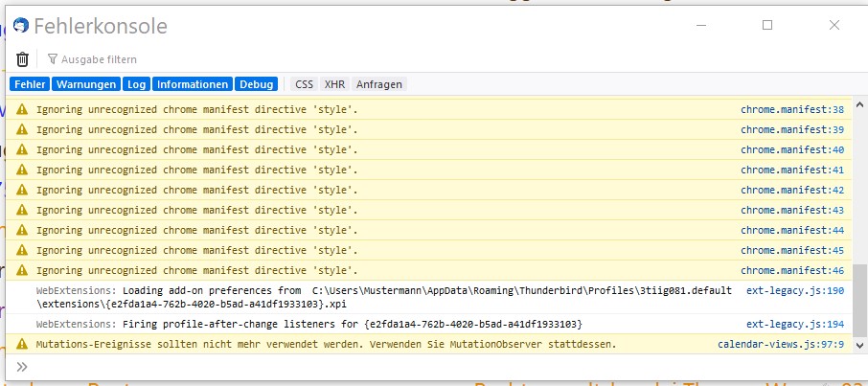The width and height of the screenshot is (868, 386).
Task: Toggle the Debug filter
Action: tap(256, 84)
